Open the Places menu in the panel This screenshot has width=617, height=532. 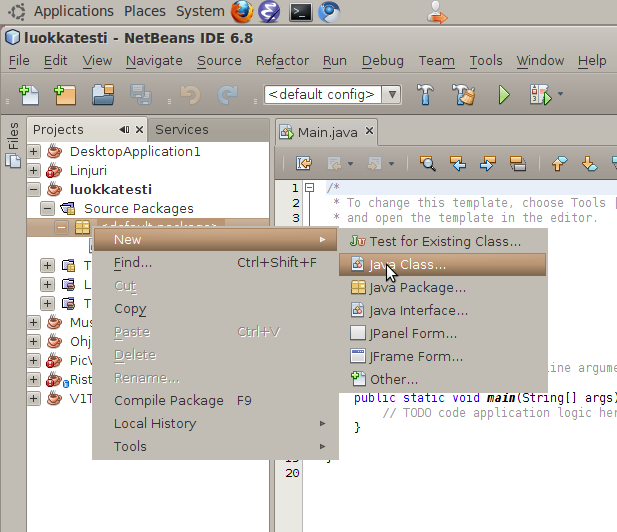pyautogui.click(x=145, y=11)
